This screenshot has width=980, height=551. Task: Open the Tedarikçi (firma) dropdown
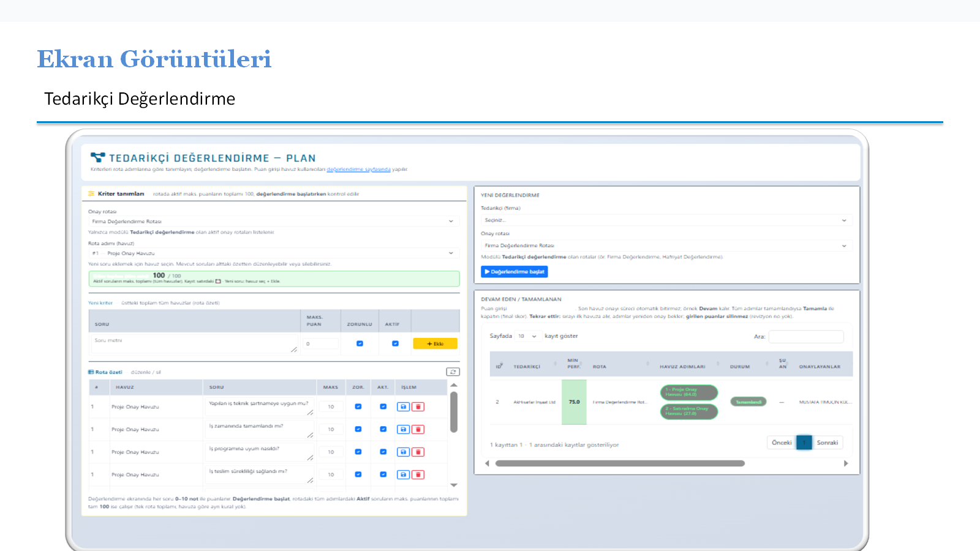point(666,220)
